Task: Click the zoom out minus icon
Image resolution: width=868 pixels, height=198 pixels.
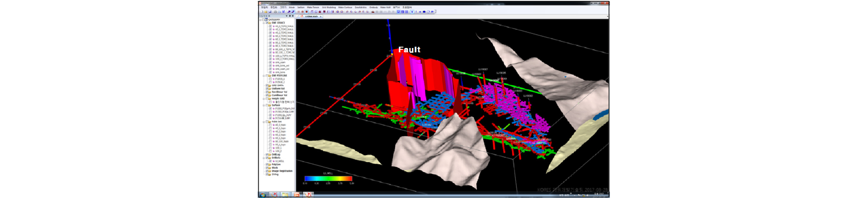Action: coord(341,12)
